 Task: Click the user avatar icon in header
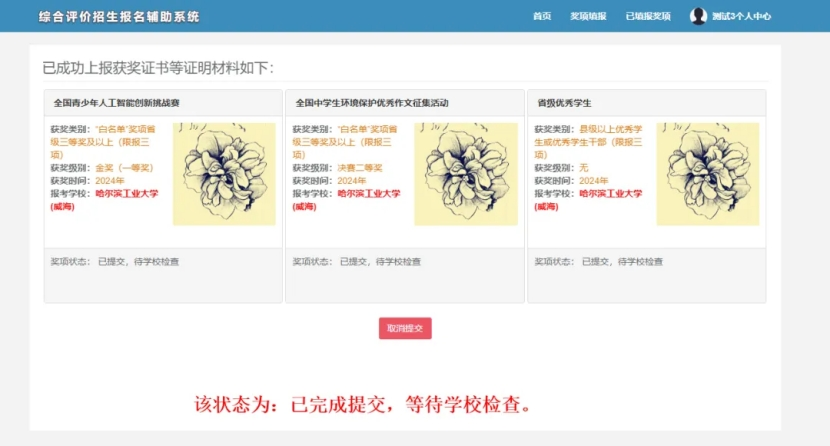698,16
